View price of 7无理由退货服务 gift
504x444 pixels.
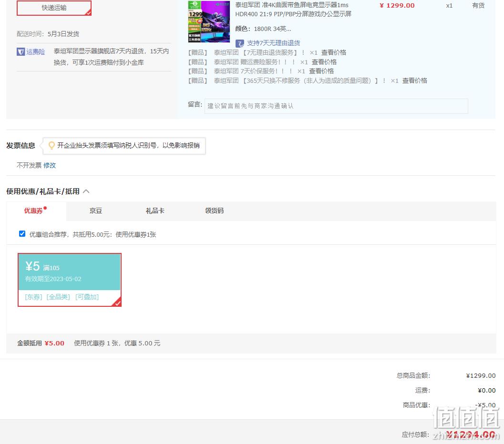click(334, 52)
